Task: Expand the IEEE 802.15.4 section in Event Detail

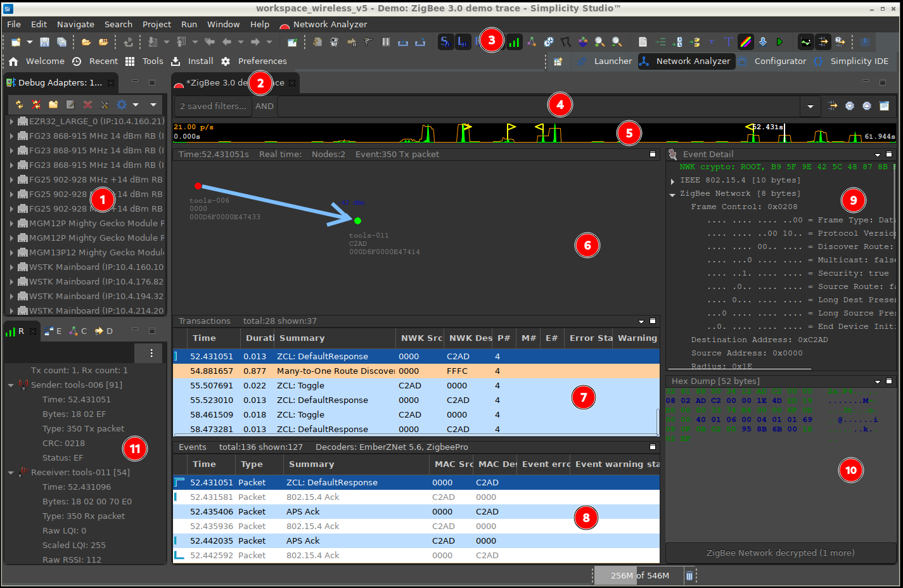Action: (672, 181)
